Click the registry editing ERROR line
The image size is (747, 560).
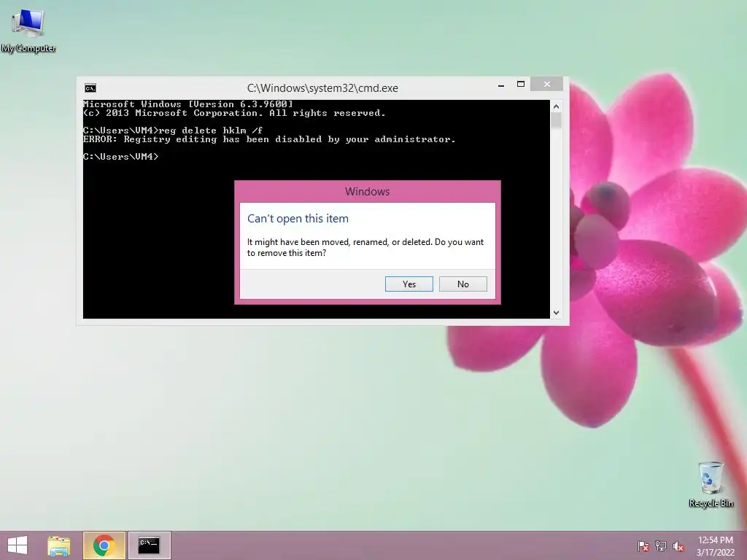(269, 139)
